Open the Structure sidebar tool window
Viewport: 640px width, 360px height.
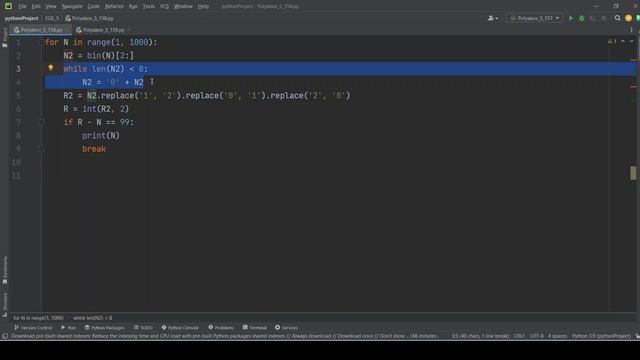coord(5,304)
